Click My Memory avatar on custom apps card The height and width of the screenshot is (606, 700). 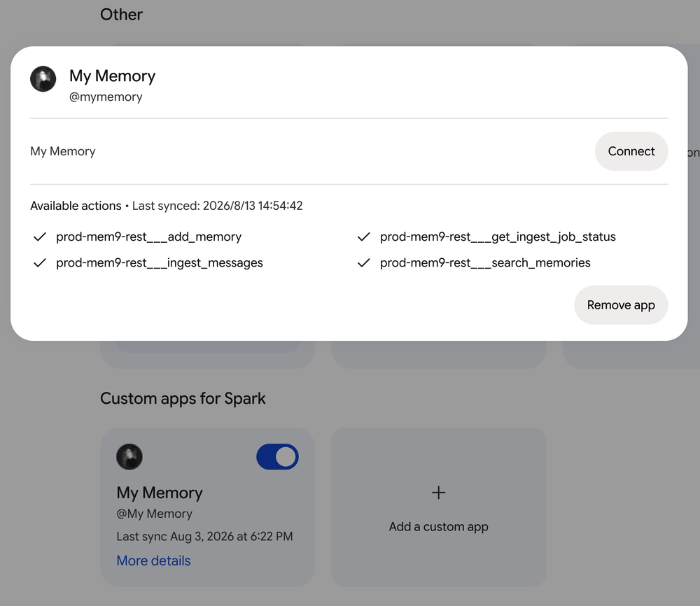coord(129,456)
